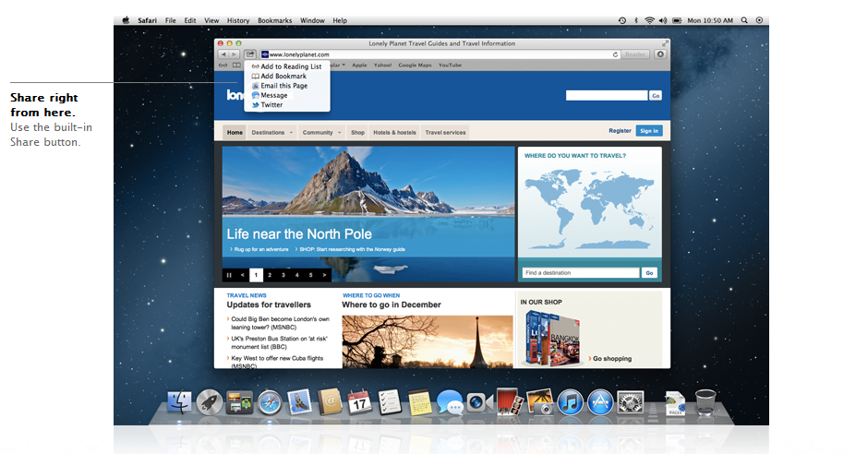The image size is (868, 454).
Task: Click the Wi-Fi status icon
Action: [x=649, y=20]
